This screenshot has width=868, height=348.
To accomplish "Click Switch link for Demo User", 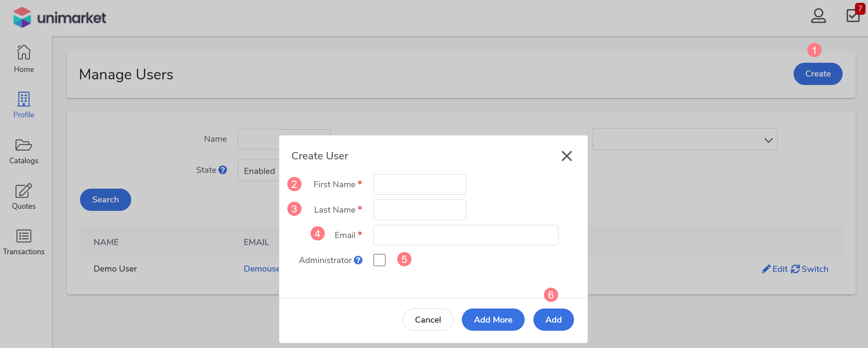I will tap(810, 269).
